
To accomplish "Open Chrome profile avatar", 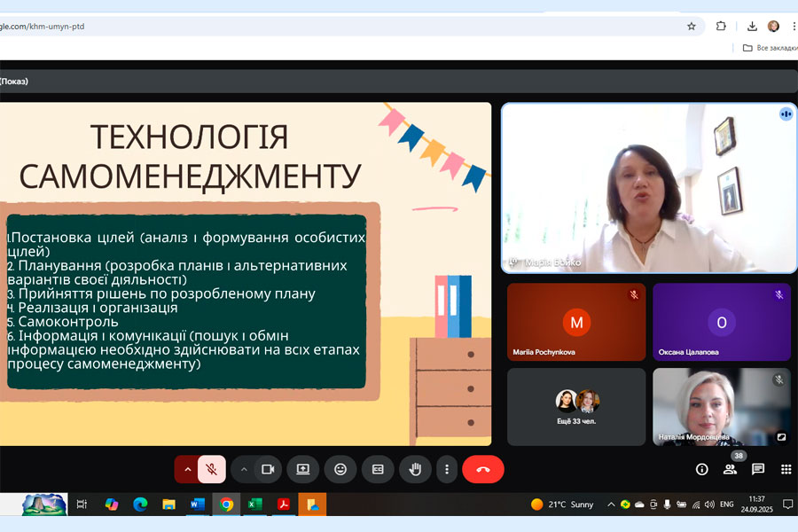I will (x=773, y=26).
